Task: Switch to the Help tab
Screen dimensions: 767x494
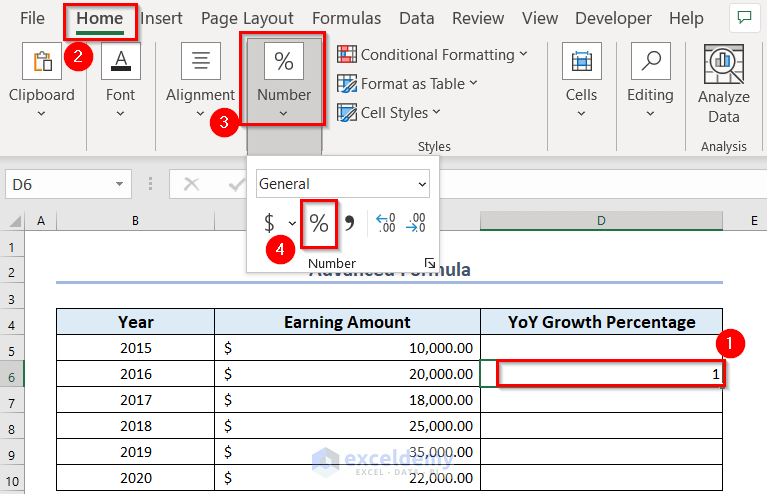Action: click(686, 19)
